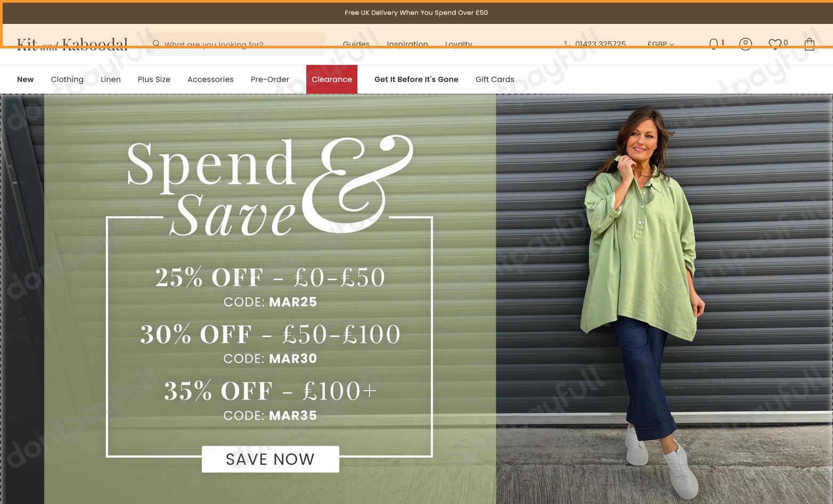Viewport: 833px width, 504px height.
Task: Open the account profile icon
Action: 746,44
